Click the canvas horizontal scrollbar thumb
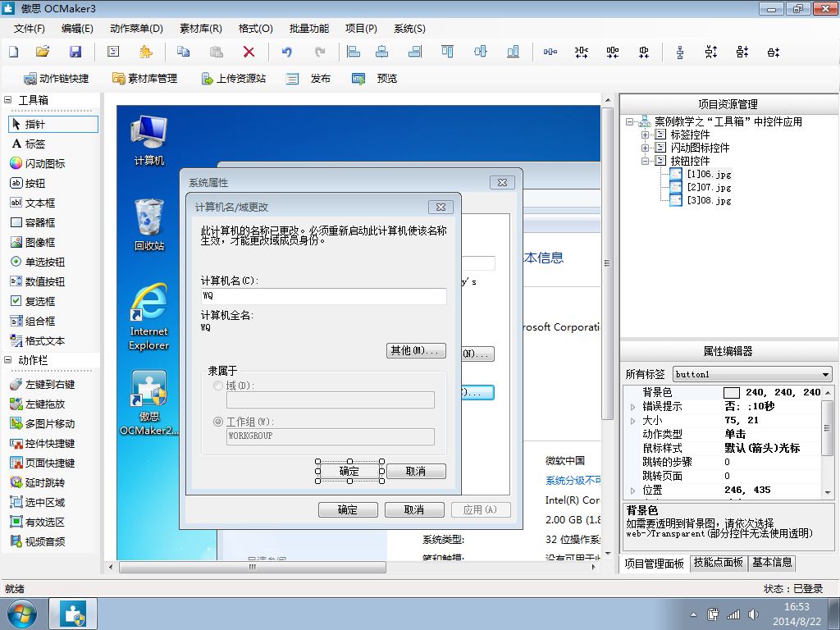Image resolution: width=840 pixels, height=630 pixels. coord(253,567)
